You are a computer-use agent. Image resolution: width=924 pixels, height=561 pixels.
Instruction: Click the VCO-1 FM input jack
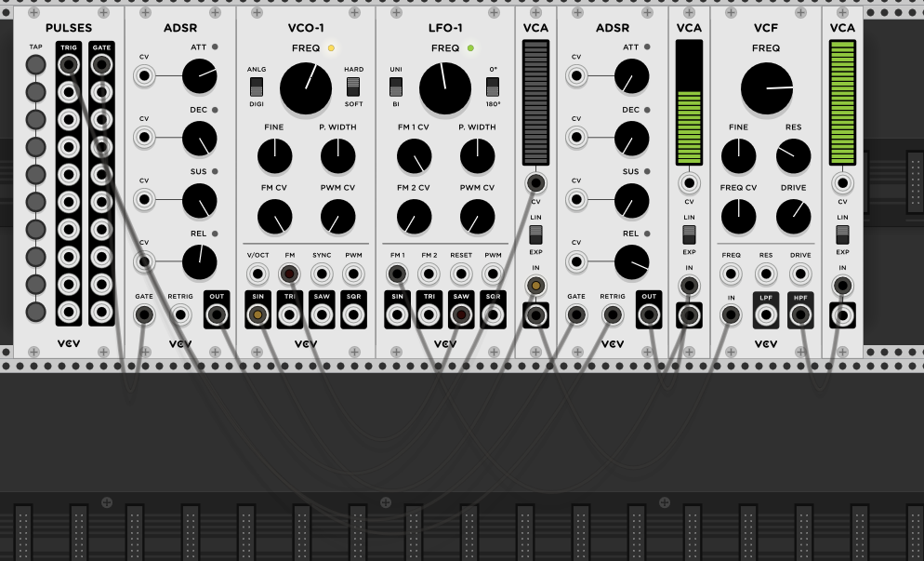(290, 274)
